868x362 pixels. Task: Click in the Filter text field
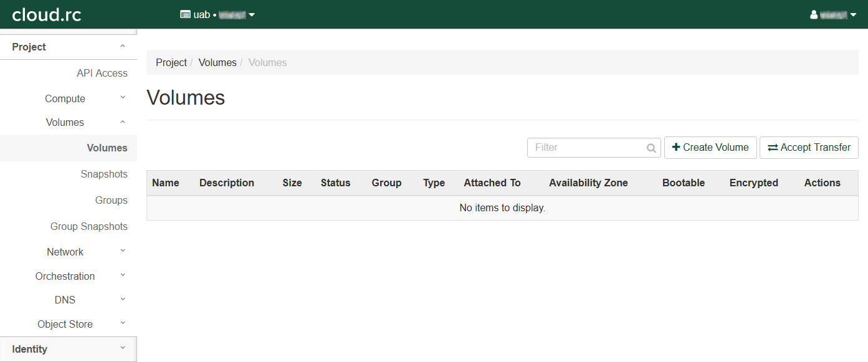pyautogui.click(x=586, y=148)
